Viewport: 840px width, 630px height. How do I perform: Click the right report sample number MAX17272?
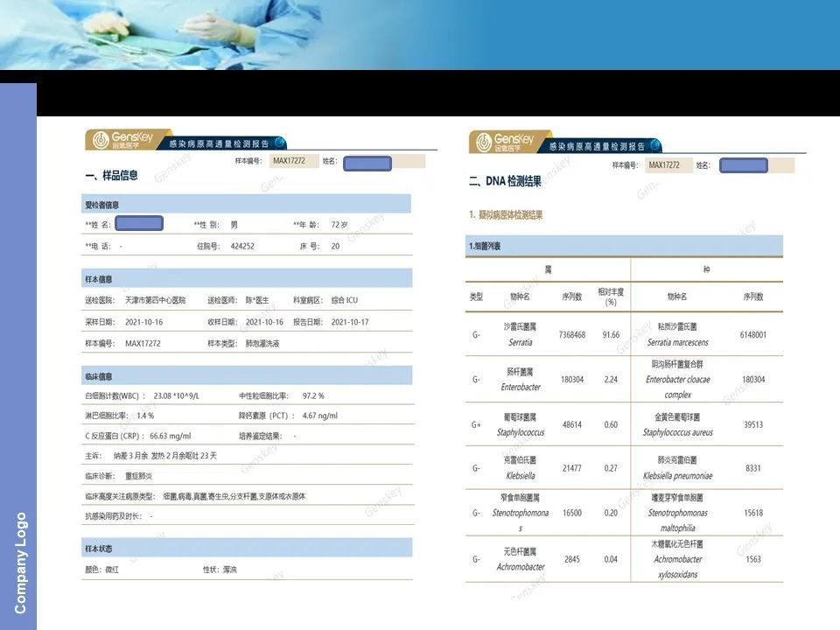(x=664, y=165)
